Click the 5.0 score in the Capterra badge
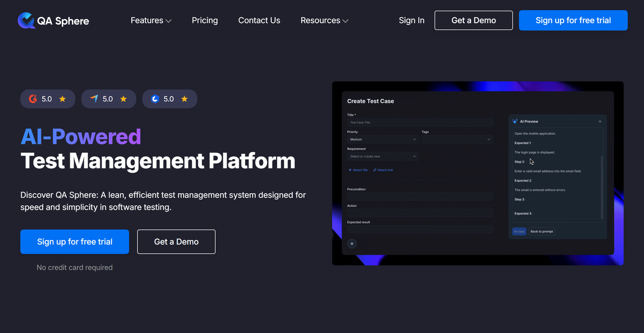The image size is (644, 333). coord(108,99)
